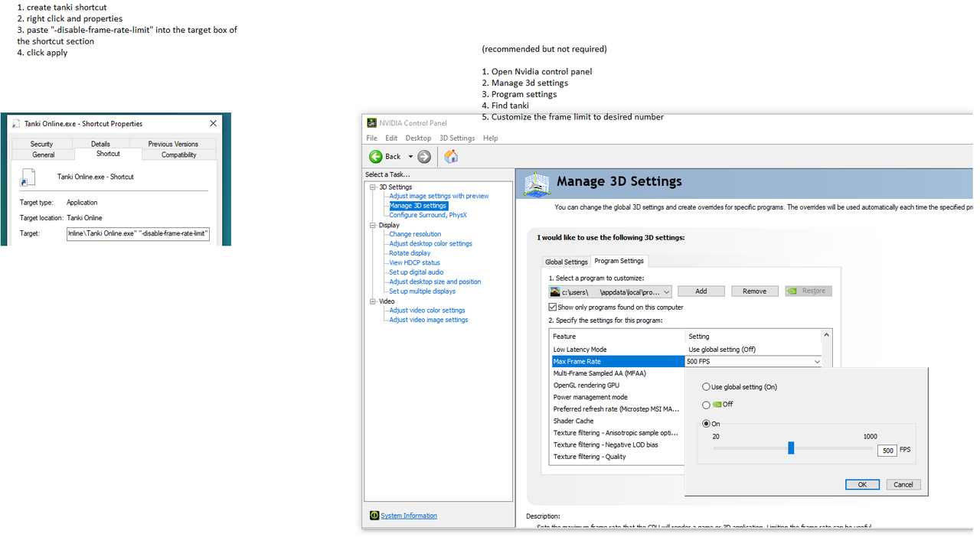
Task: Open Set up multiple displays
Action: coord(422,291)
